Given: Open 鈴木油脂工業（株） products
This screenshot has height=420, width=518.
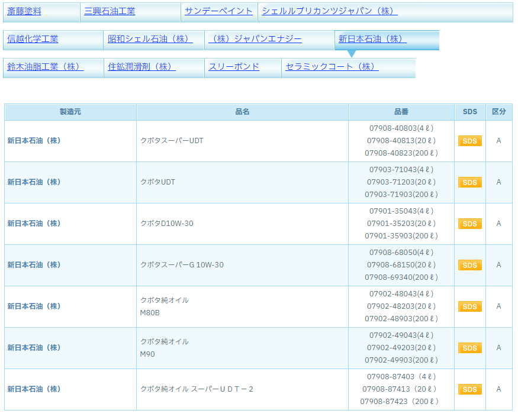Looking at the screenshot, I should pyautogui.click(x=46, y=67).
